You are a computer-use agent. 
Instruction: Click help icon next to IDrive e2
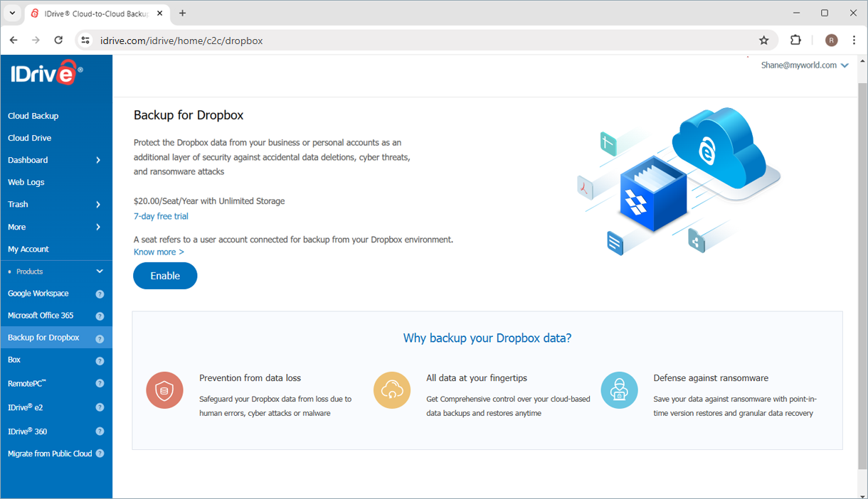[100, 408]
